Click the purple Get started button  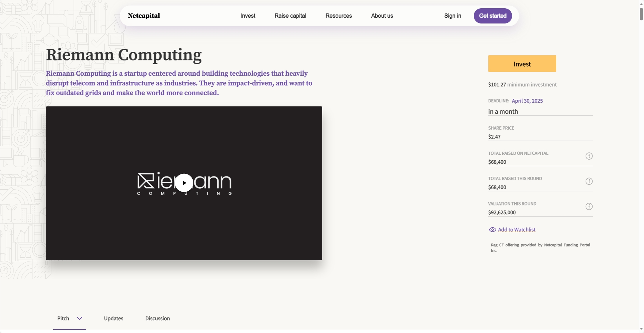pyautogui.click(x=493, y=16)
